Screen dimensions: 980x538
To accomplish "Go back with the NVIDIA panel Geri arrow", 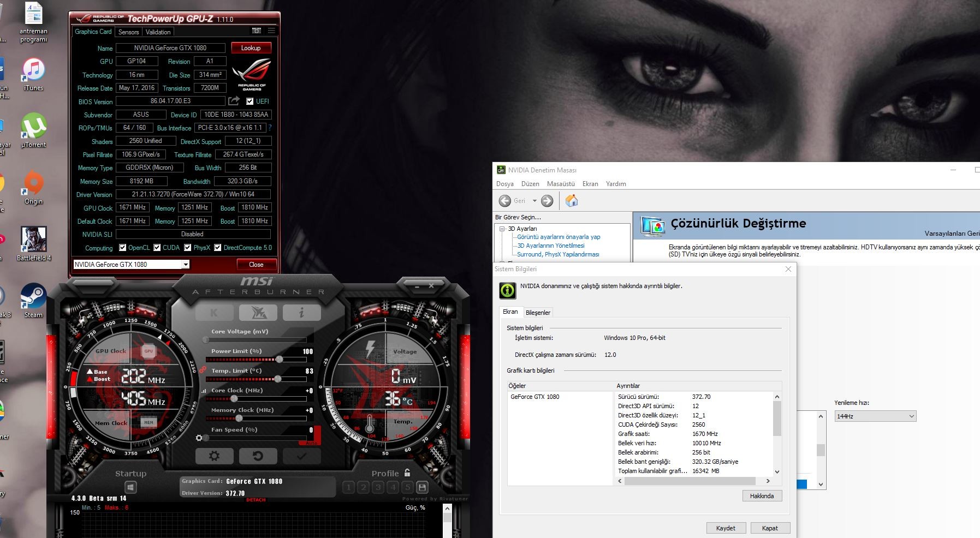I will [505, 201].
